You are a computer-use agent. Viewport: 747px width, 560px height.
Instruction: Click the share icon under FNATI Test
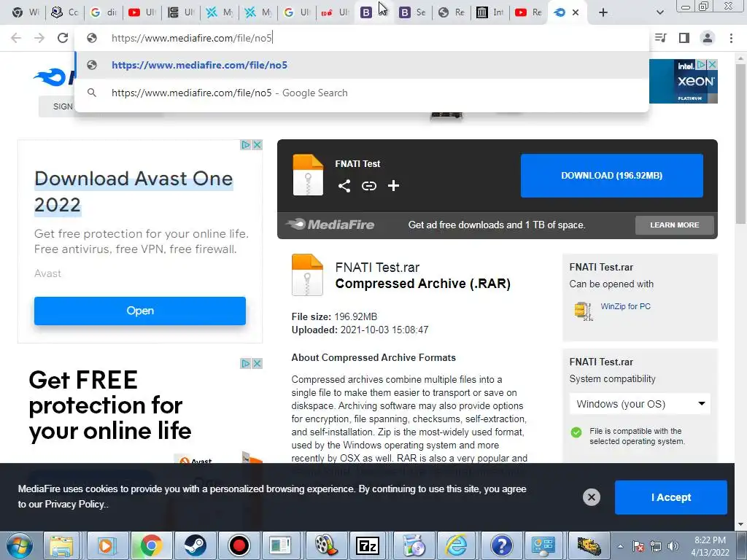[x=344, y=186]
